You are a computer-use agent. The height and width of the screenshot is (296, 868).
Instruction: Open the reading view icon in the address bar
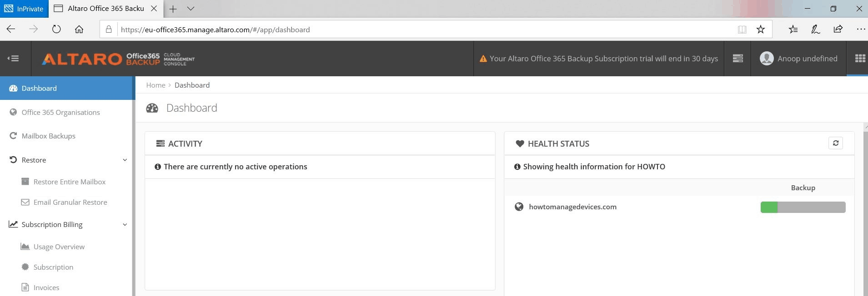coord(742,30)
